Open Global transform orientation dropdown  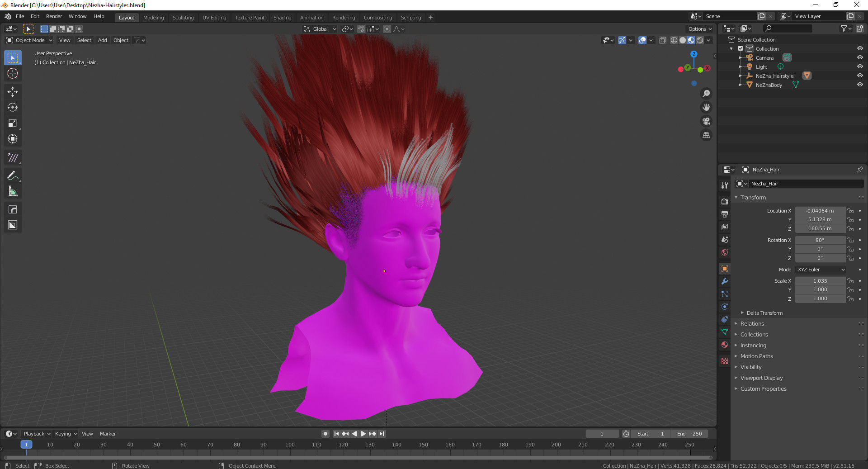(x=320, y=29)
